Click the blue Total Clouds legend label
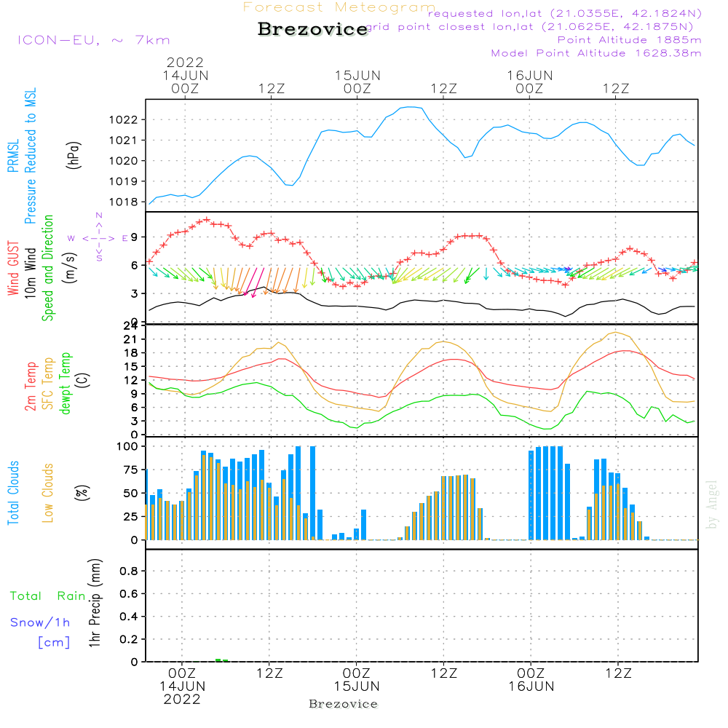Screen dimensions: 728x728 coord(12,493)
